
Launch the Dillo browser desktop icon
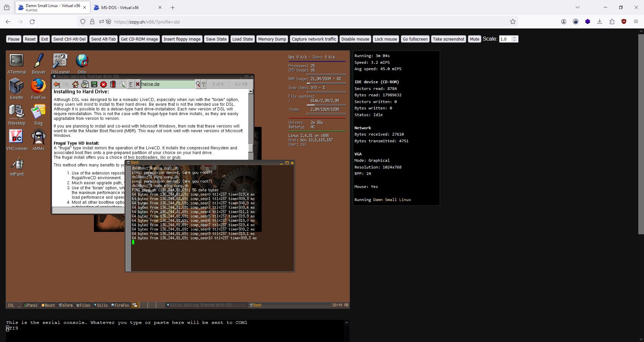click(82, 64)
